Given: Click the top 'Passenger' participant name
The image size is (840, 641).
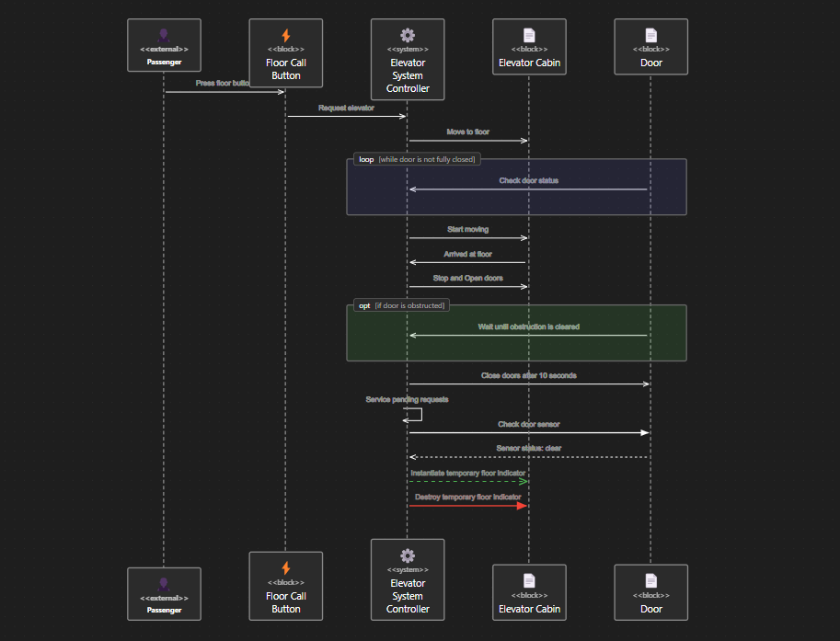Looking at the screenshot, I should [164, 63].
